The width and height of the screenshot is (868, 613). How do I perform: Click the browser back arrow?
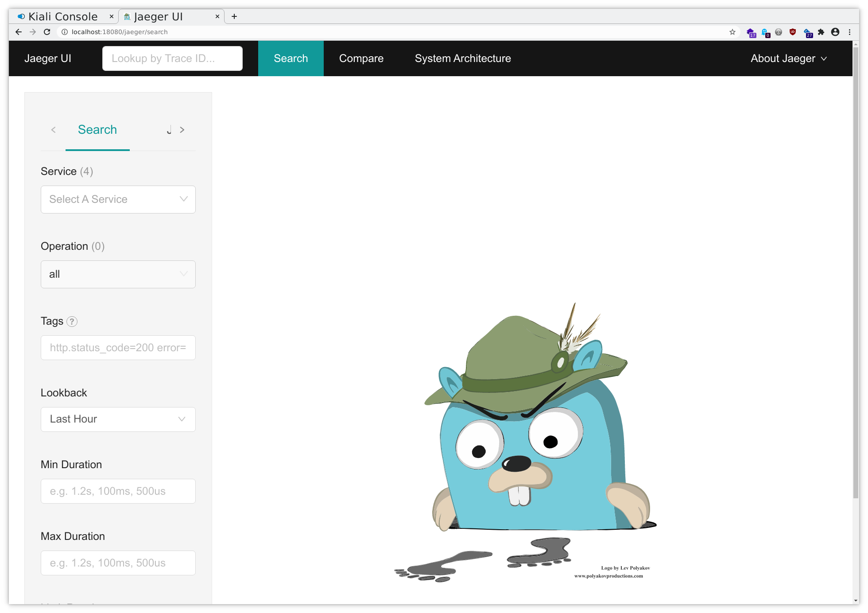[x=19, y=32]
